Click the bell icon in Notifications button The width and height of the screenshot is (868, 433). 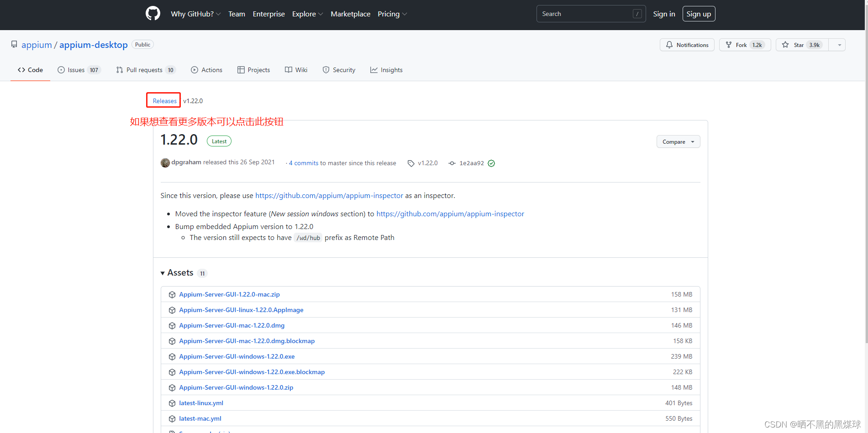[x=669, y=45]
